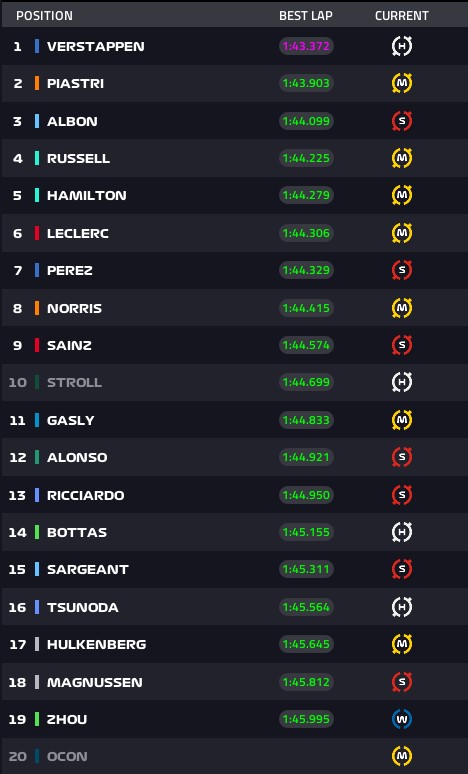468x774 pixels.
Task: Click Zhou's wet tyre icon
Action: (402, 719)
